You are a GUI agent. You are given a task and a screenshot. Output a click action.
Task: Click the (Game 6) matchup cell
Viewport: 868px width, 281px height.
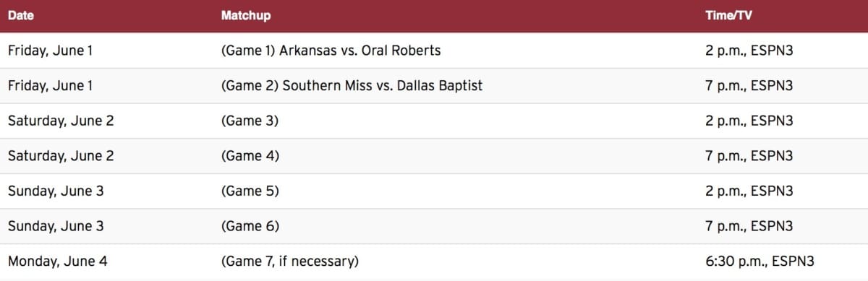[x=250, y=227]
